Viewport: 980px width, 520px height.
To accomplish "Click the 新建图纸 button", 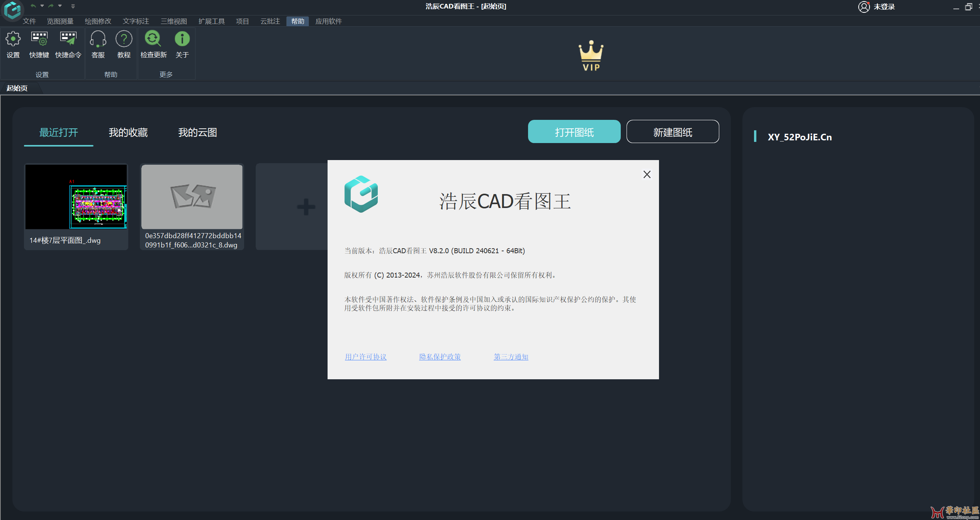I will (673, 131).
